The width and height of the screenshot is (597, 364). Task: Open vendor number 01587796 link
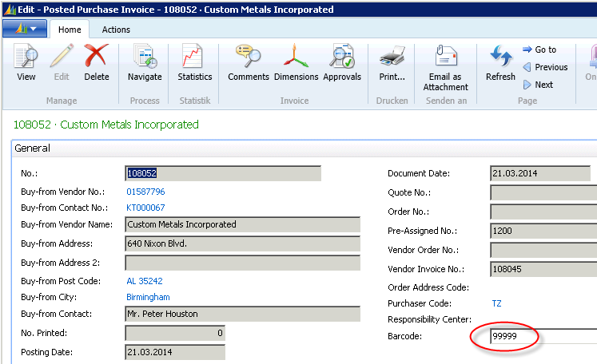coord(146,192)
